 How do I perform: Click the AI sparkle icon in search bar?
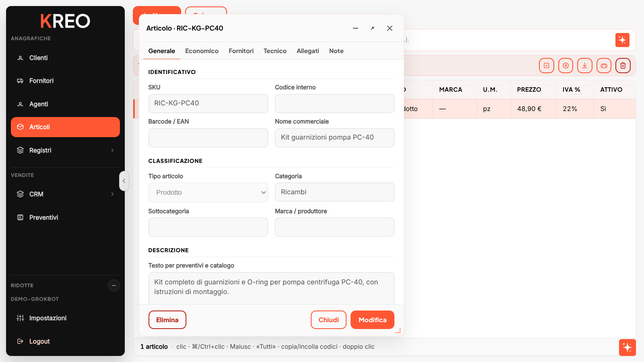(x=622, y=40)
